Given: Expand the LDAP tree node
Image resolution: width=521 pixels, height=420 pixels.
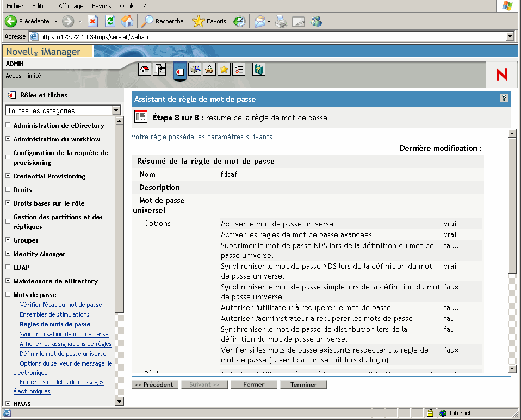Looking at the screenshot, I should click(8, 268).
